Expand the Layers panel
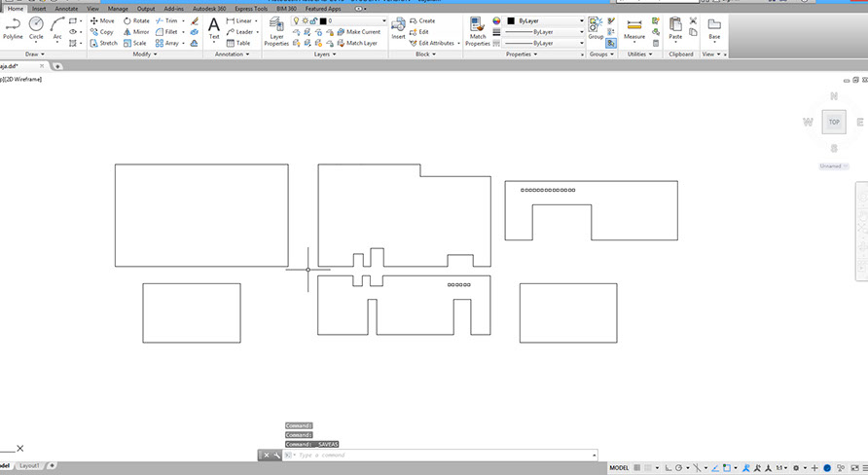 click(325, 55)
